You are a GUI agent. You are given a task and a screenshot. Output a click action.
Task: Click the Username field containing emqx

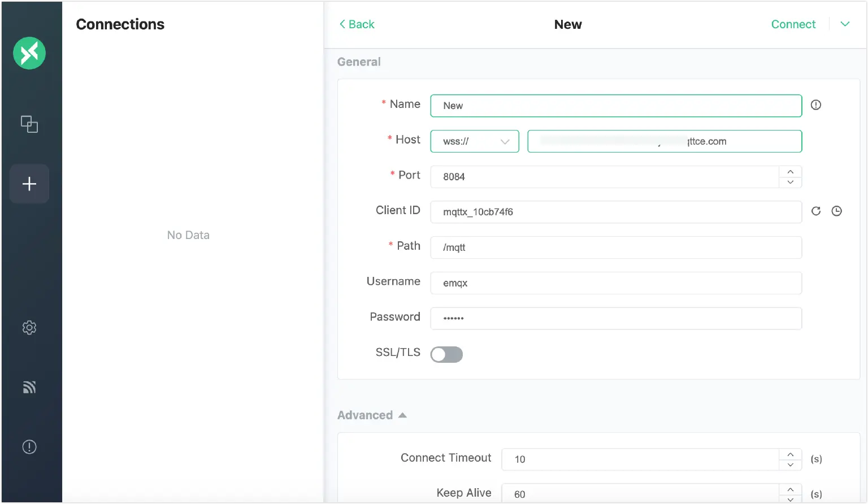click(x=616, y=283)
